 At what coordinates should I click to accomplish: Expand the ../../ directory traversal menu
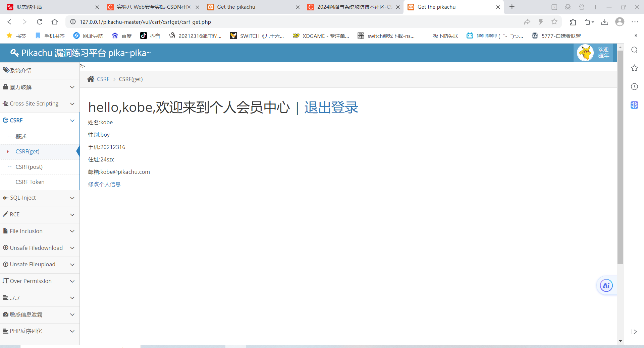(40, 298)
